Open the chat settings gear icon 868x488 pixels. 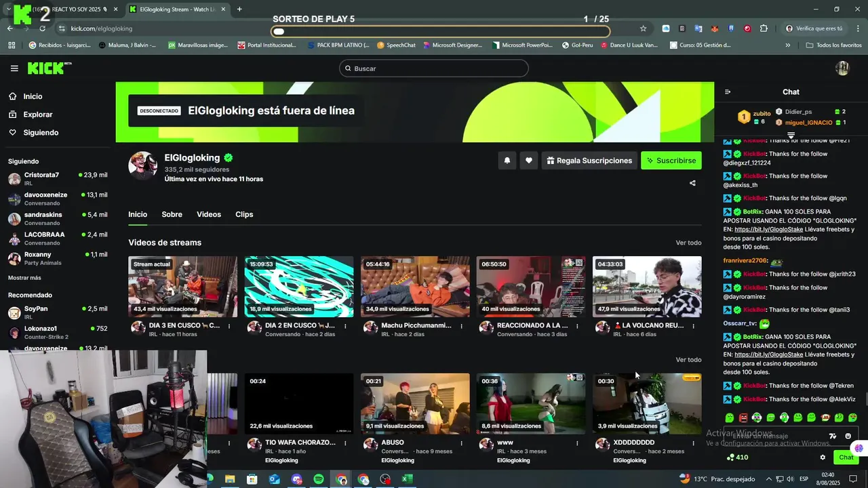coord(823,457)
